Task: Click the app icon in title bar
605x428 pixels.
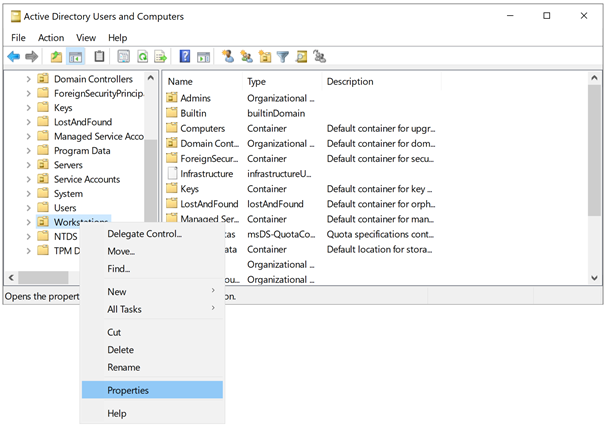Action: 15,16
